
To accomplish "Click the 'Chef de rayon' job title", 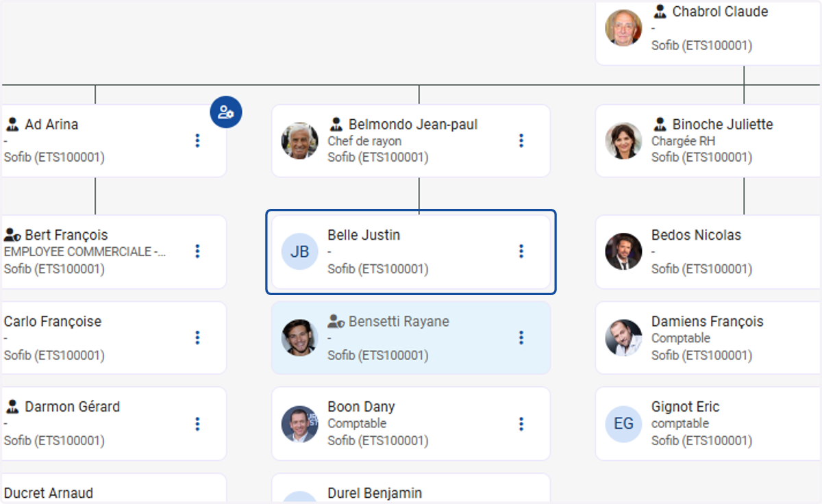I will point(364,141).
